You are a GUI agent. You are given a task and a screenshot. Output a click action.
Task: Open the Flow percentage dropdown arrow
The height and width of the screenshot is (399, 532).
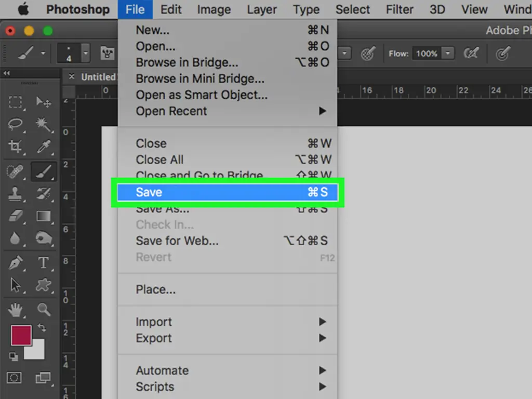pyautogui.click(x=448, y=54)
